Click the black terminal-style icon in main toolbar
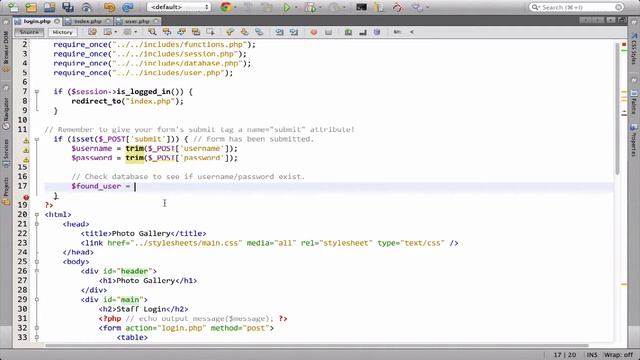The height and width of the screenshot is (360, 640). (361, 7)
